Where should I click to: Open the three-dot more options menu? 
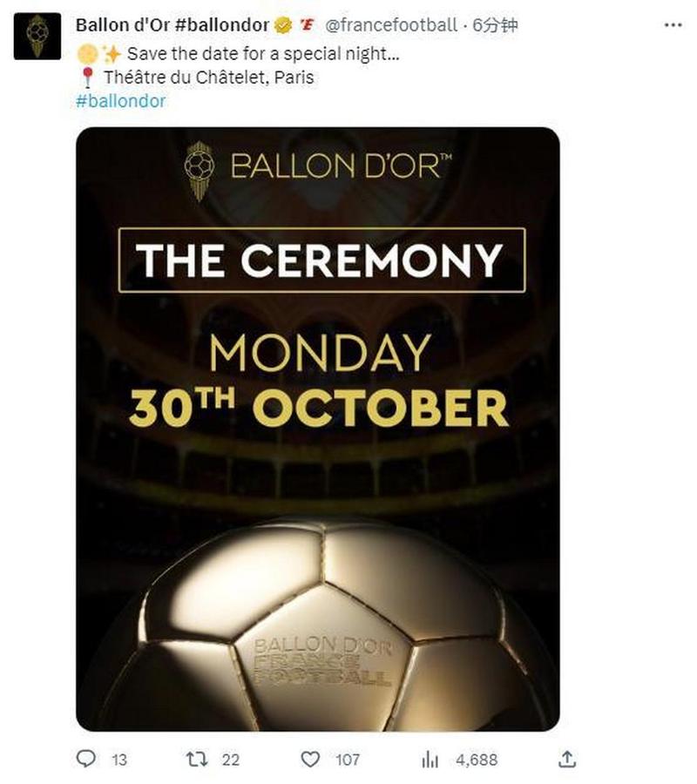(x=673, y=25)
